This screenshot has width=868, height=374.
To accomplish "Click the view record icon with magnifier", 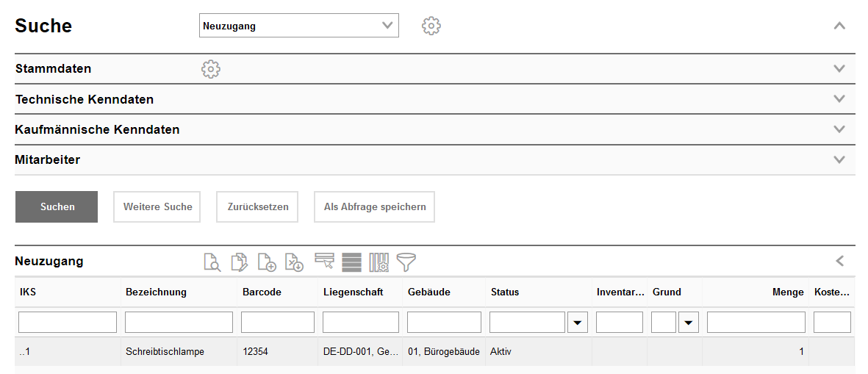I will point(212,262).
